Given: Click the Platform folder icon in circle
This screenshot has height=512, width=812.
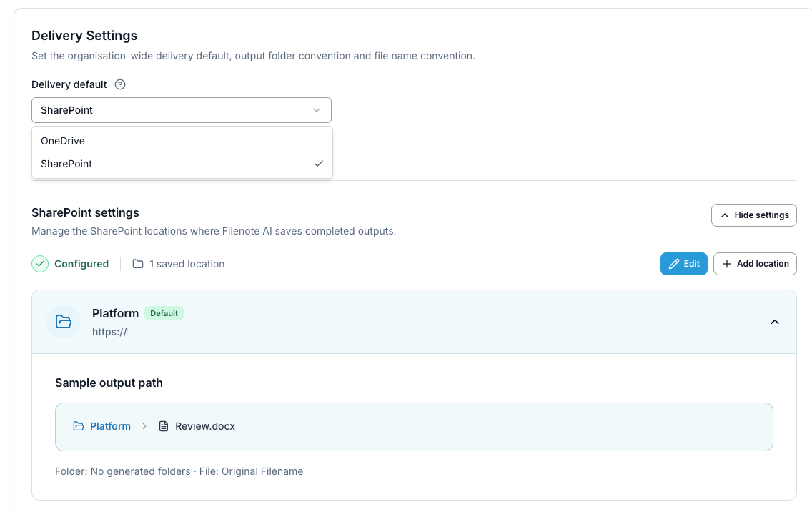Looking at the screenshot, I should point(63,322).
